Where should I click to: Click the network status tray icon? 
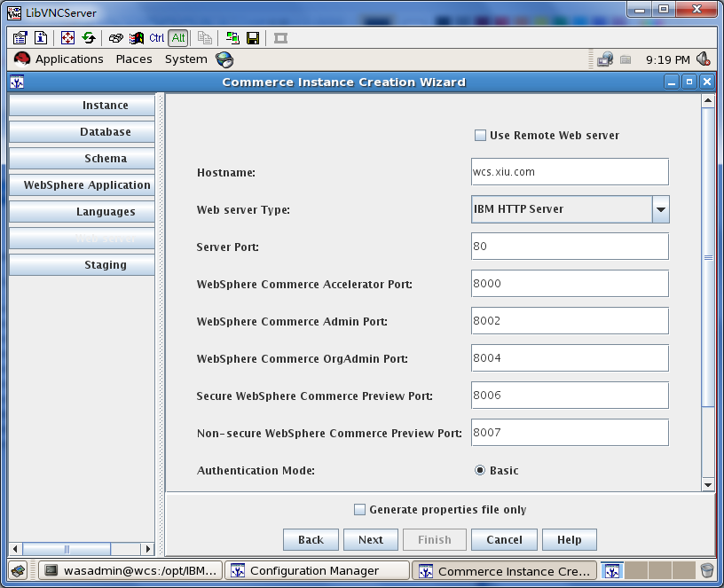[x=605, y=59]
